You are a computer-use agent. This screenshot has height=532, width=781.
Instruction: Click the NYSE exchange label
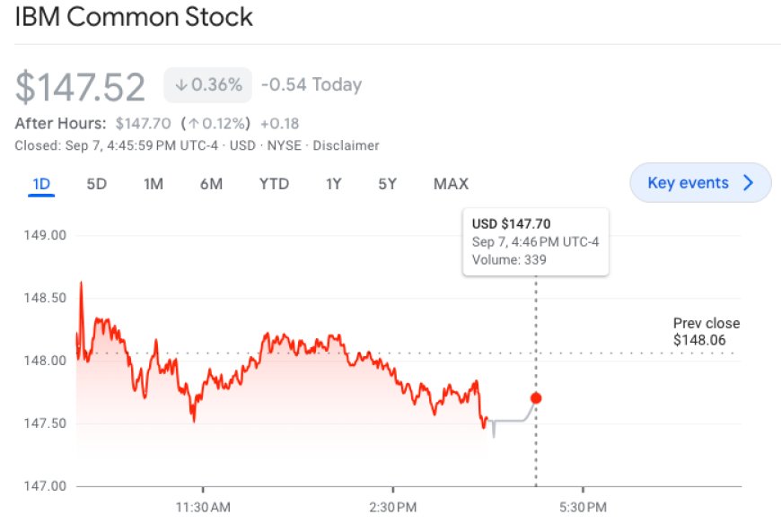click(287, 145)
